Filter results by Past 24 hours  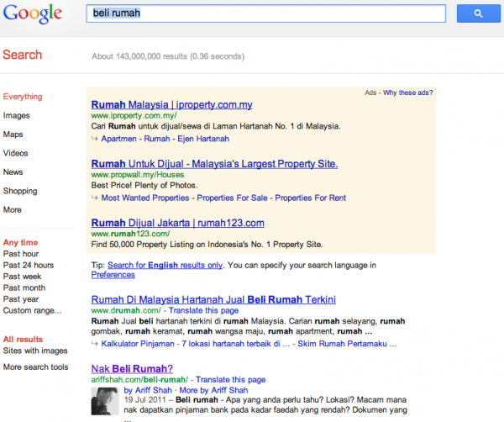click(x=28, y=265)
